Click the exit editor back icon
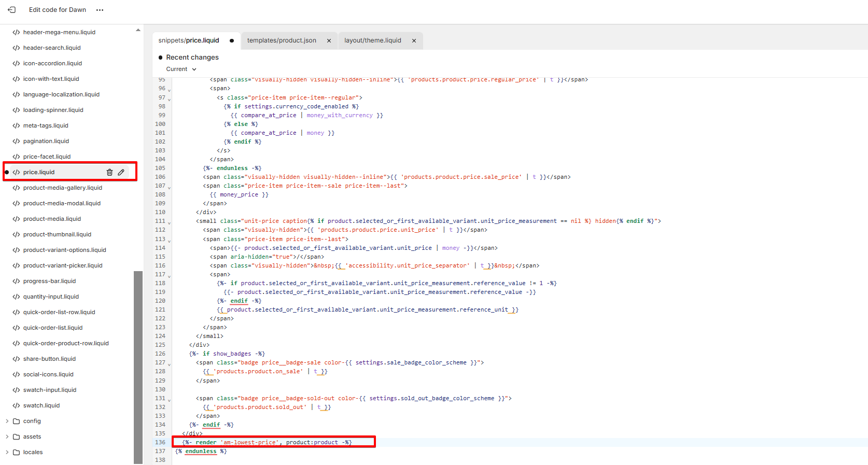Screen dimensions: 868x465 click(11, 10)
